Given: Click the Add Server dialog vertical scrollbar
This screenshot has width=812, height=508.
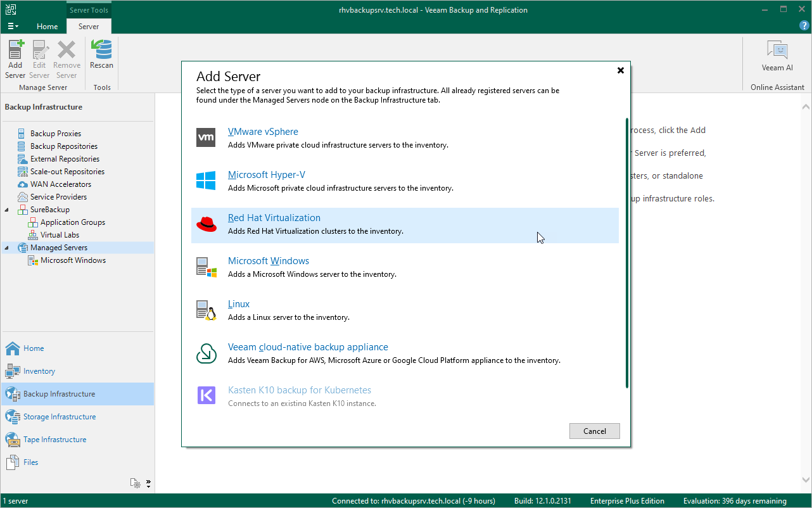Looking at the screenshot, I should [626, 253].
